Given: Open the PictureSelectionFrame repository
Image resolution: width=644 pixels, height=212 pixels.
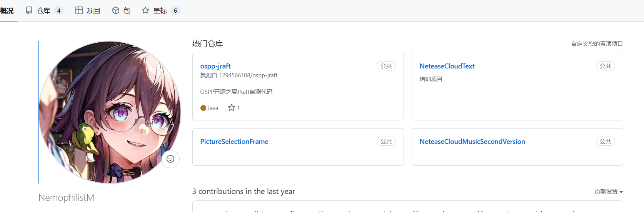Looking at the screenshot, I should 234,142.
